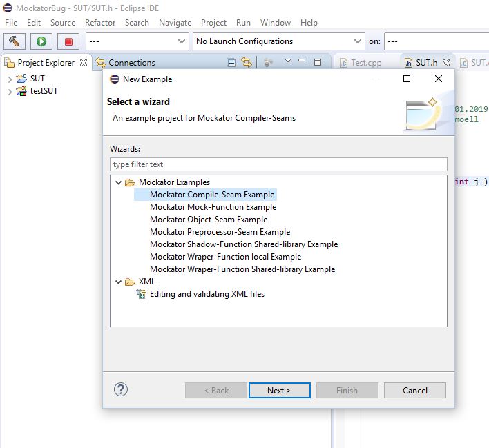Open the Run menu

[243, 23]
